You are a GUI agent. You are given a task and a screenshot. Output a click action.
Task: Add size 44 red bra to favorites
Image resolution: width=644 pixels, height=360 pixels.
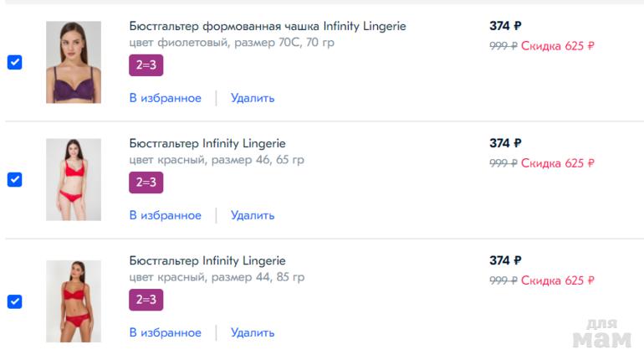[166, 332]
